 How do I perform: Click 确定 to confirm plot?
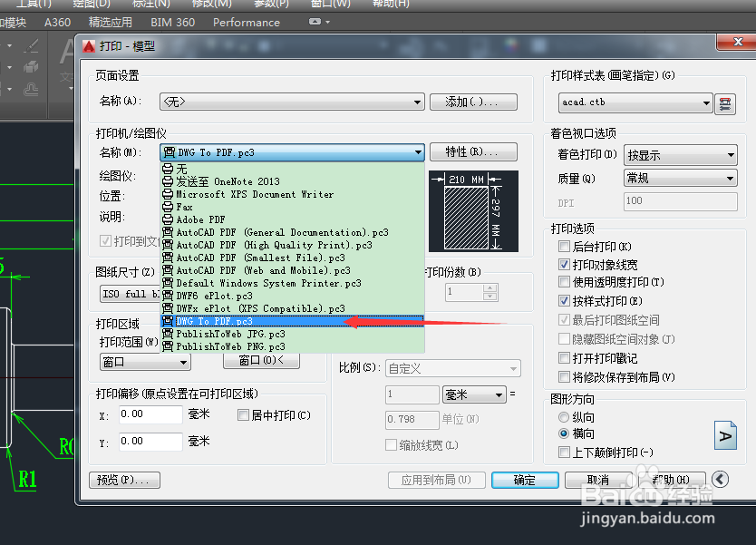click(x=525, y=480)
